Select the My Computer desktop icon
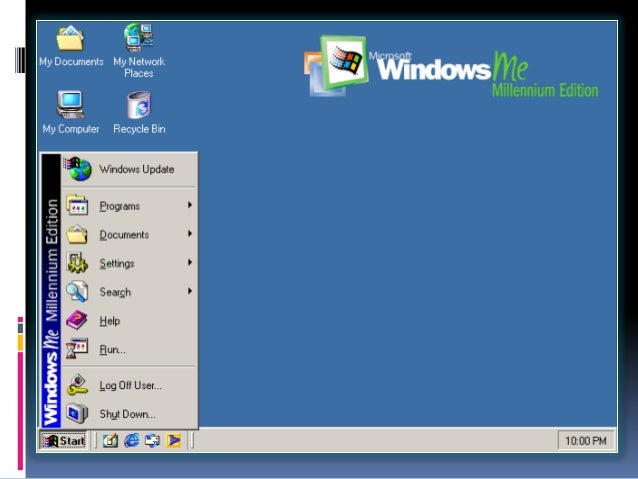Screen dimensions: 638x479 tap(70, 106)
